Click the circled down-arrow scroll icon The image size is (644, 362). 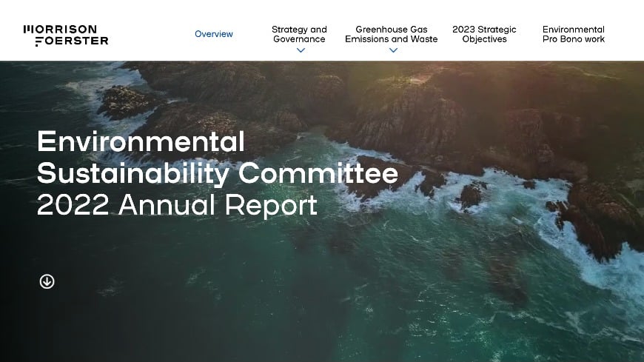(x=47, y=281)
